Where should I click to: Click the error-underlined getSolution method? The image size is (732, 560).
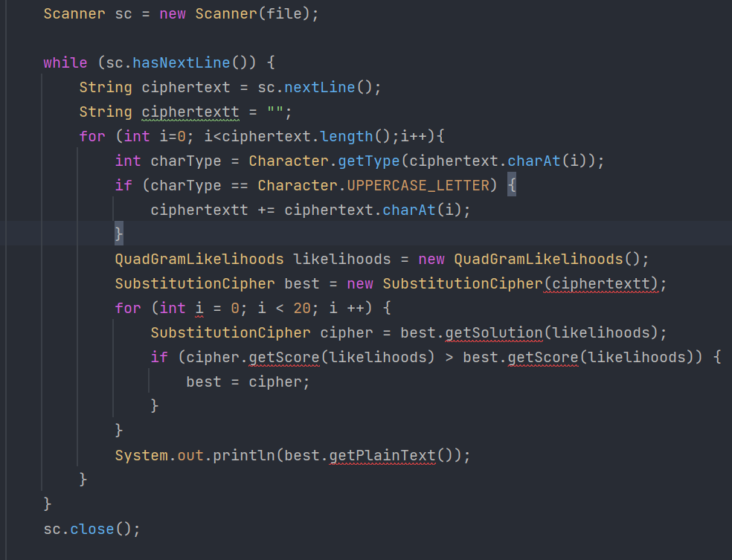[x=494, y=333]
